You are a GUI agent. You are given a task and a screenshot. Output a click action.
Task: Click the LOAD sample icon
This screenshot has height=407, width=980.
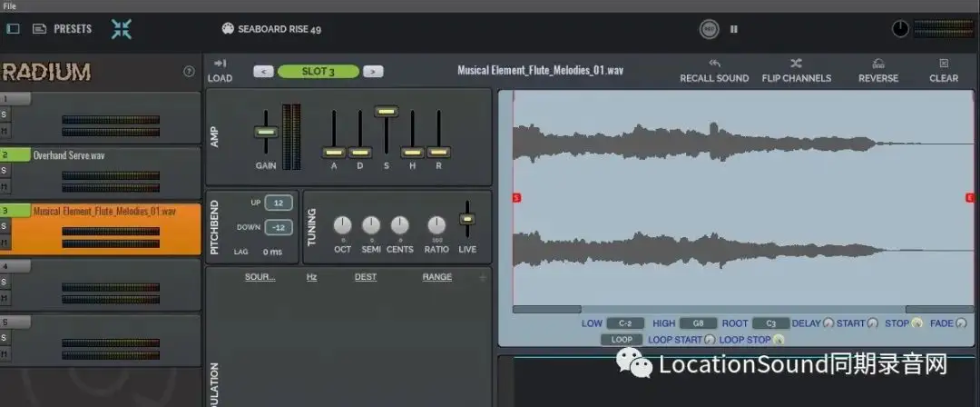coord(220,64)
